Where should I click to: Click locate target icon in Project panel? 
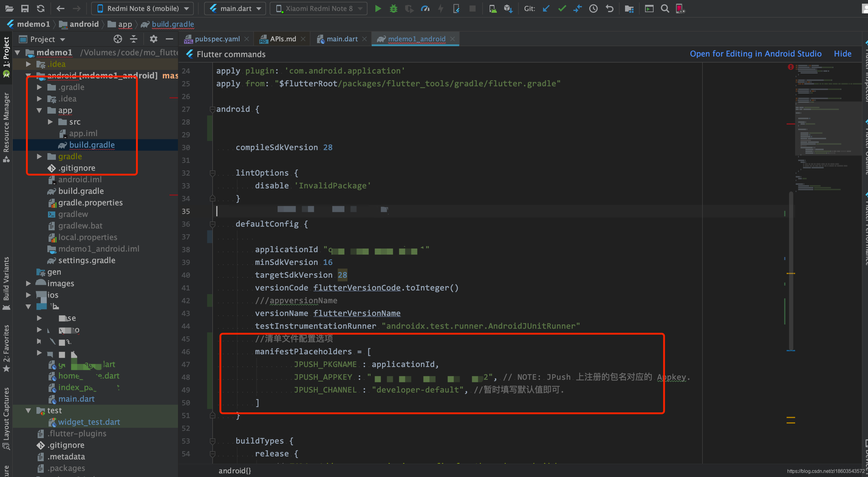pyautogui.click(x=118, y=39)
